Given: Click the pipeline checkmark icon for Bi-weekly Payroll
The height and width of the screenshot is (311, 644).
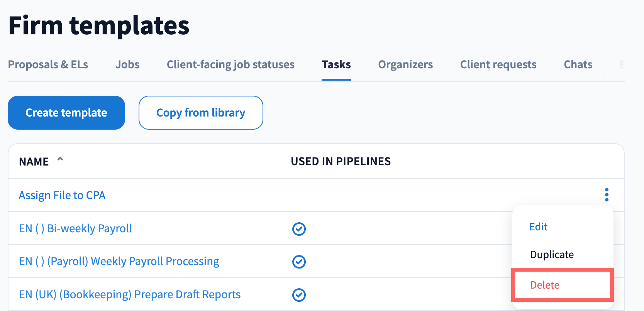Looking at the screenshot, I should [299, 229].
